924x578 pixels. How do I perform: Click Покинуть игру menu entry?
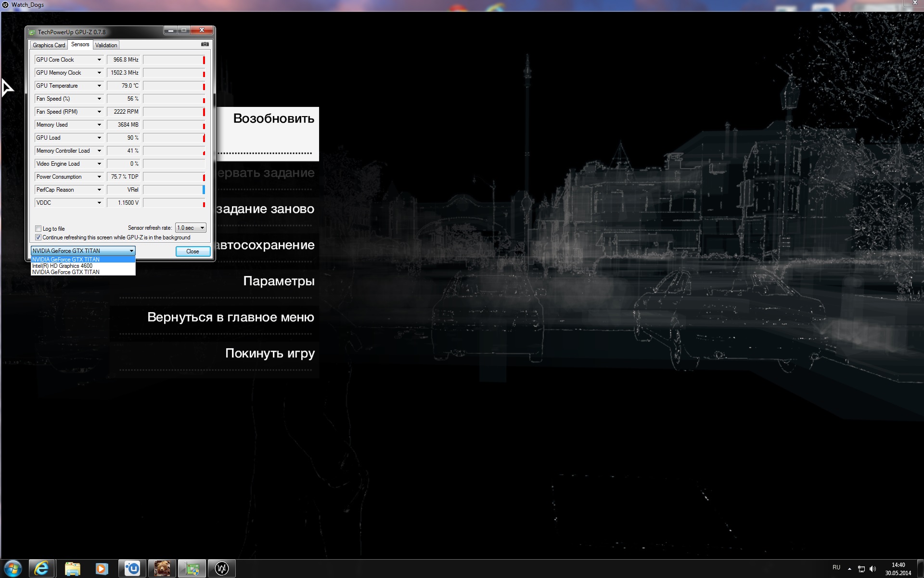(x=269, y=354)
